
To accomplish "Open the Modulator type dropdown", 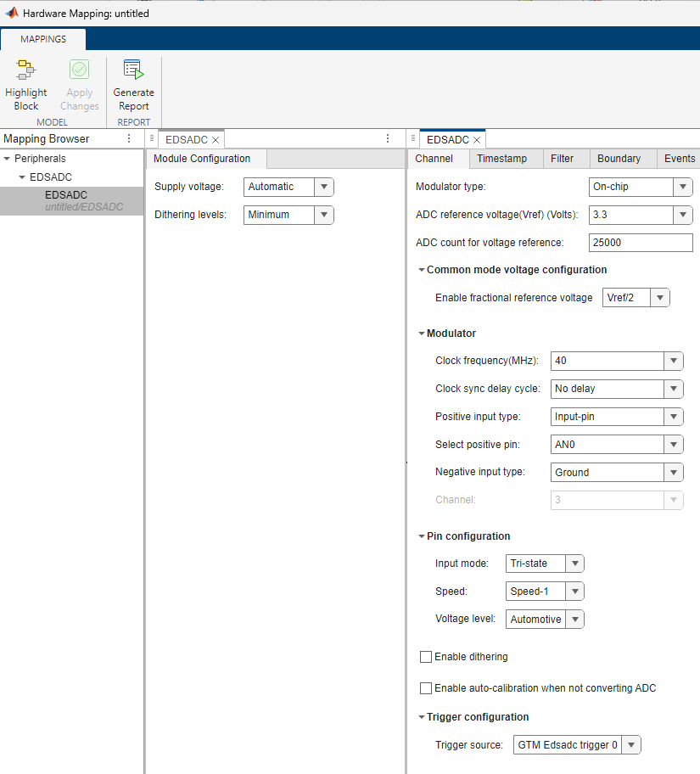I will (684, 187).
